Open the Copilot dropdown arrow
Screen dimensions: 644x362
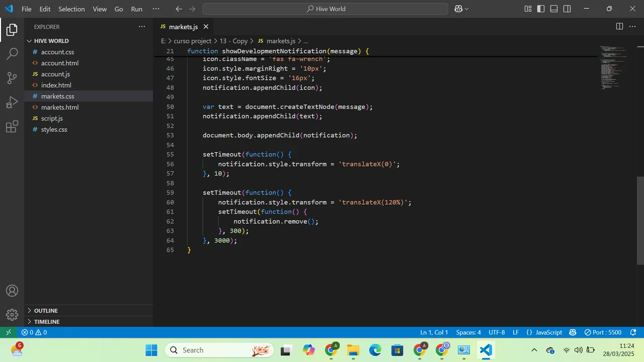pos(466,9)
